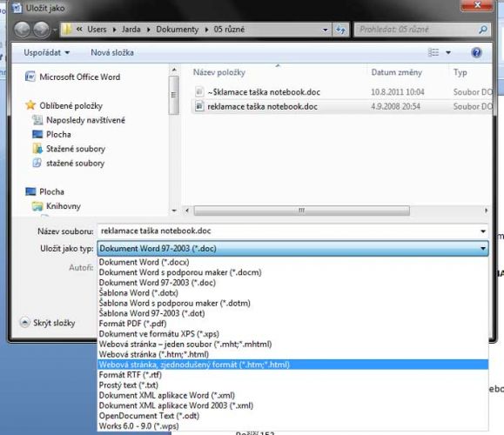Choose Dokument XML aplikace Word 2003 (*.xml)
The image size is (504, 435).
pyautogui.click(x=292, y=405)
